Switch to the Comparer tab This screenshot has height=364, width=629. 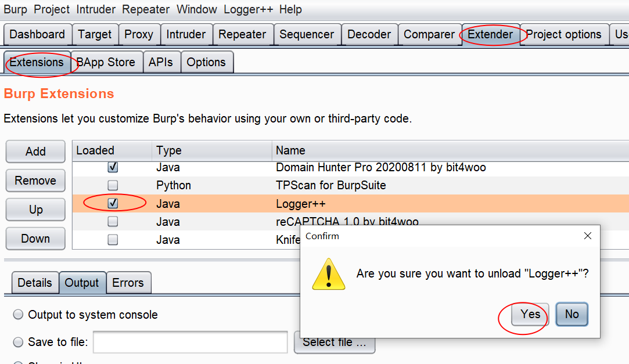(x=429, y=34)
